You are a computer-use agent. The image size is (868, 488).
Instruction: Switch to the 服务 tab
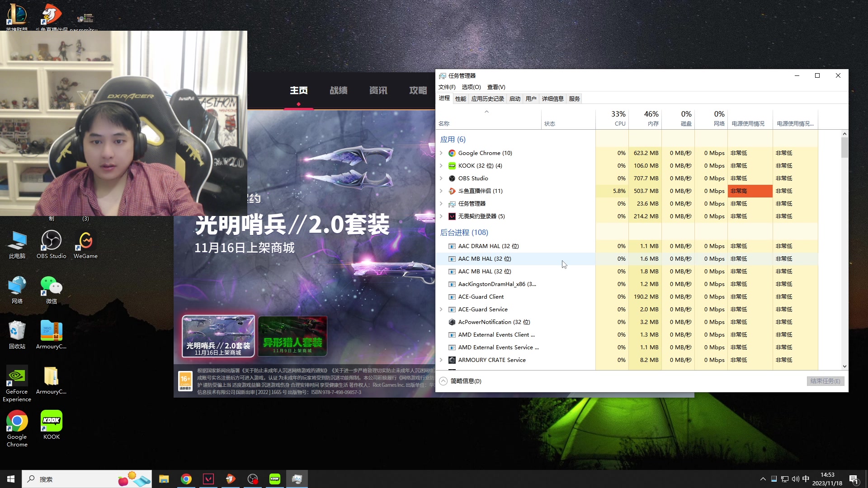[574, 99]
